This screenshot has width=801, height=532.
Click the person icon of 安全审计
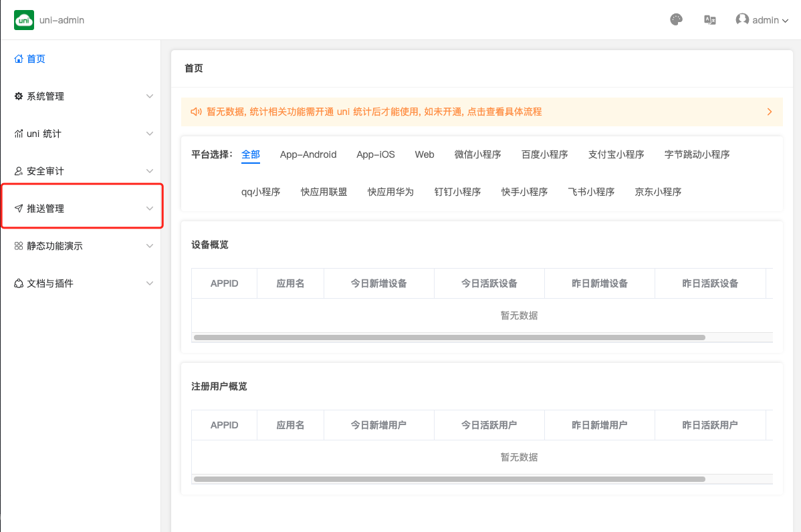coord(19,171)
